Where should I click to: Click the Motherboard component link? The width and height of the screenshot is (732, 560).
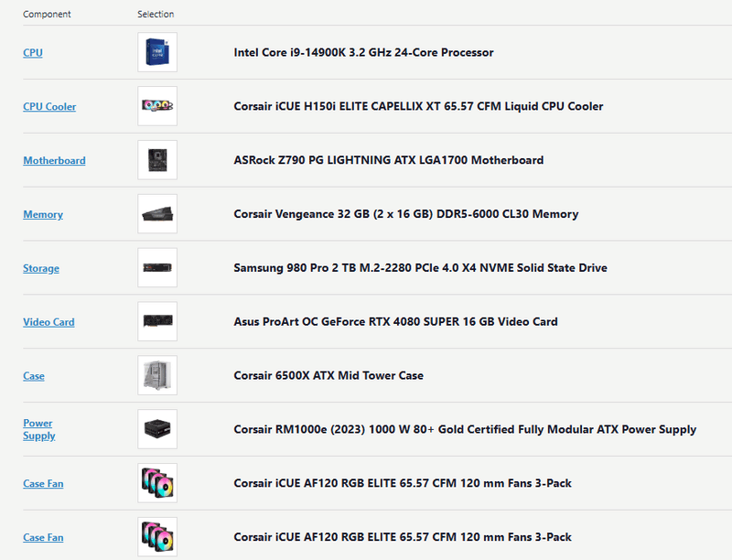(54, 161)
